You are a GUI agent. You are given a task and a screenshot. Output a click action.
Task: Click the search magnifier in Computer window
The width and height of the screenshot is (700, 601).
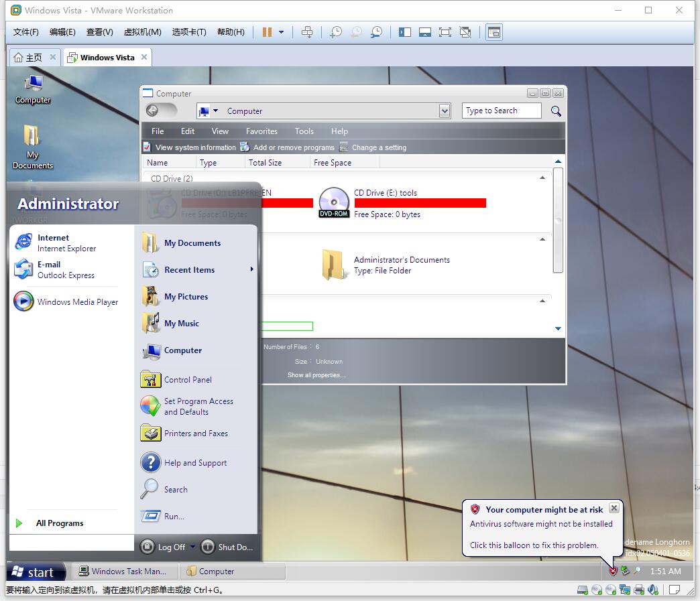click(x=556, y=111)
